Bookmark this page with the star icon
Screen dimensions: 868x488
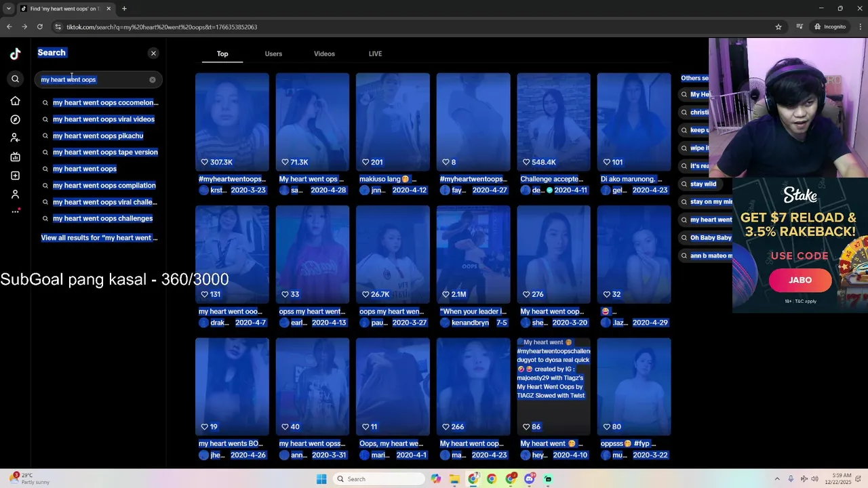[x=778, y=27]
